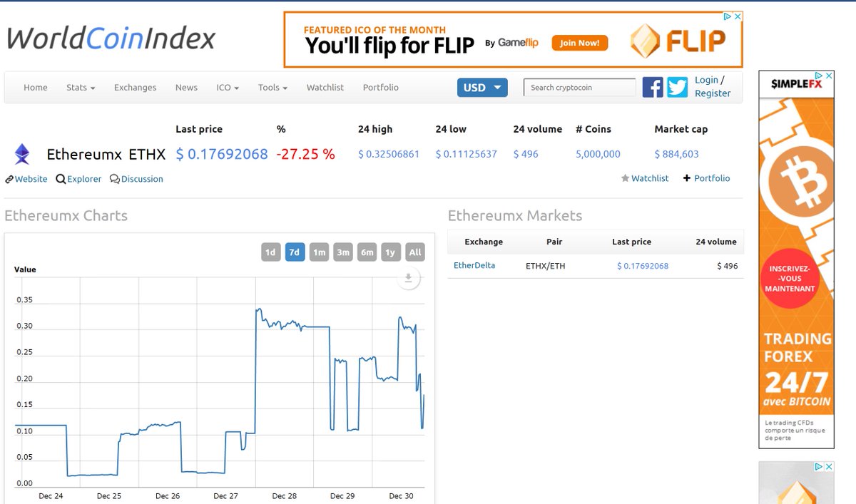
Task: Open the WorldCoinIndex Twitter page icon
Action: tap(678, 87)
